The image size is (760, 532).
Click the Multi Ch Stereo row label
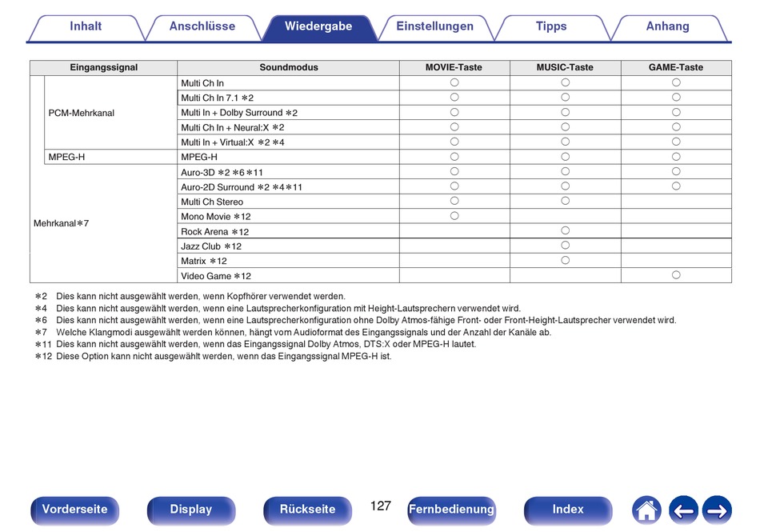coord(212,202)
